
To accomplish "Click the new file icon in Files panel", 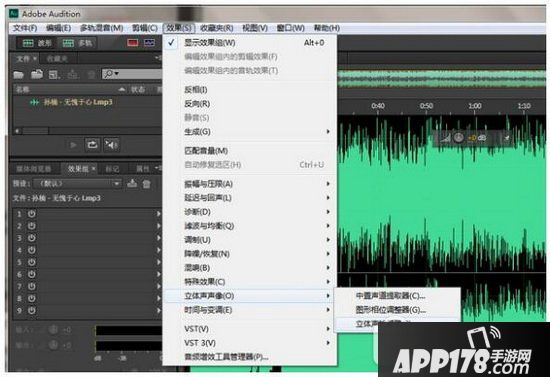I will click(x=54, y=74).
